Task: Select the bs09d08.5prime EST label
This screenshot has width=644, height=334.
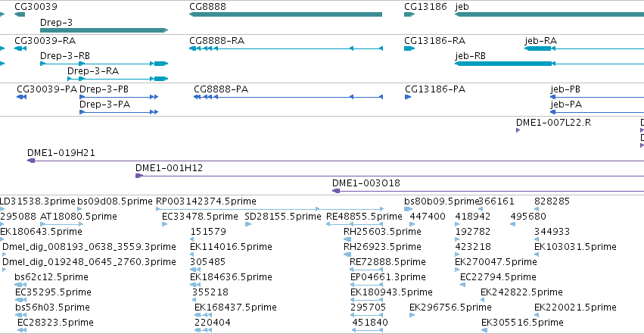Action: [x=115, y=201]
